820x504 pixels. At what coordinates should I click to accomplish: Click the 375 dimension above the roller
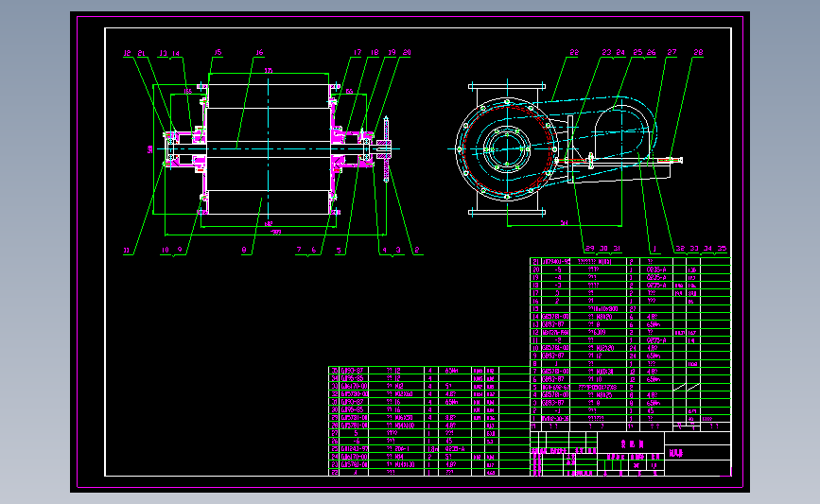(269, 71)
